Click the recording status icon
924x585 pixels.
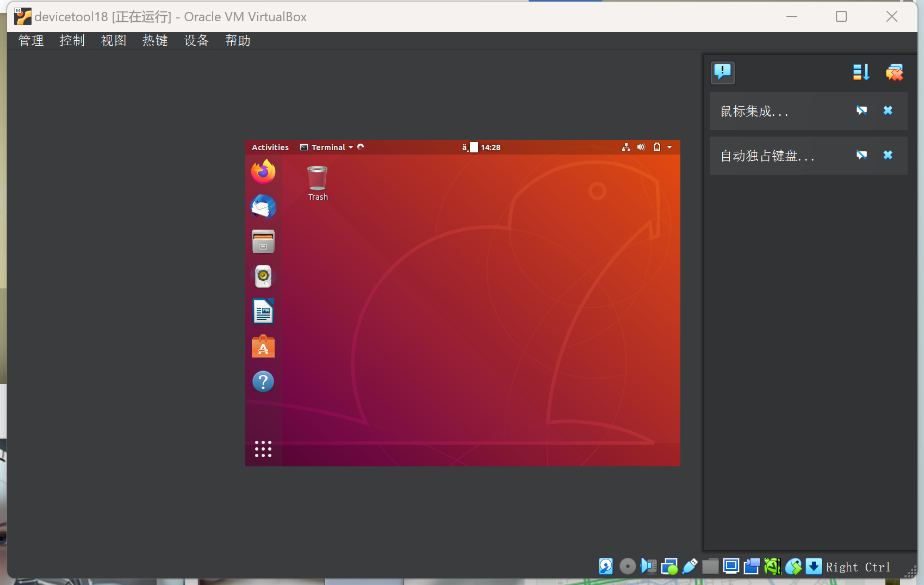tap(752, 566)
